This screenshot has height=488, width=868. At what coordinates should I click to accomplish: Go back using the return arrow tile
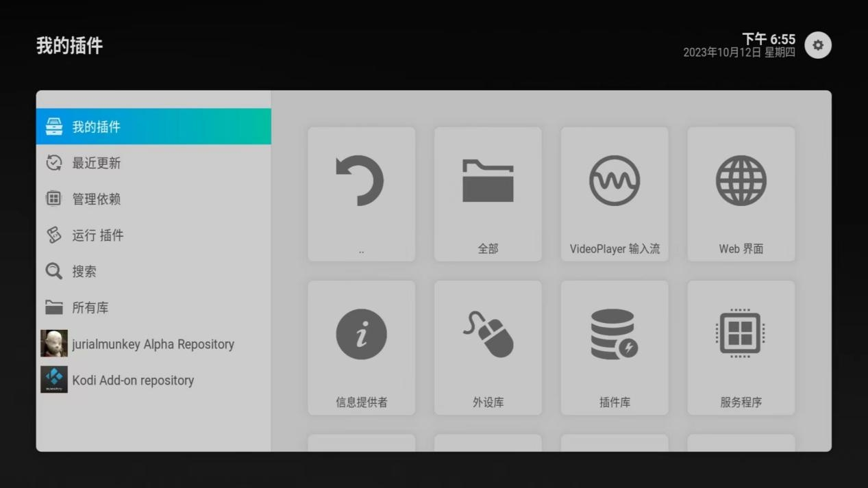(x=361, y=194)
